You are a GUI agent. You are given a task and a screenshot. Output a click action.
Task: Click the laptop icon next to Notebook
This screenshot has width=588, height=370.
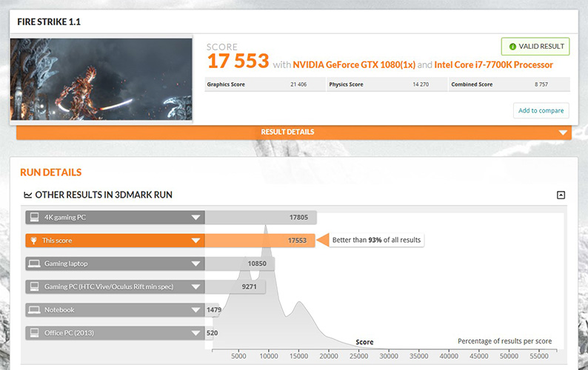point(35,310)
